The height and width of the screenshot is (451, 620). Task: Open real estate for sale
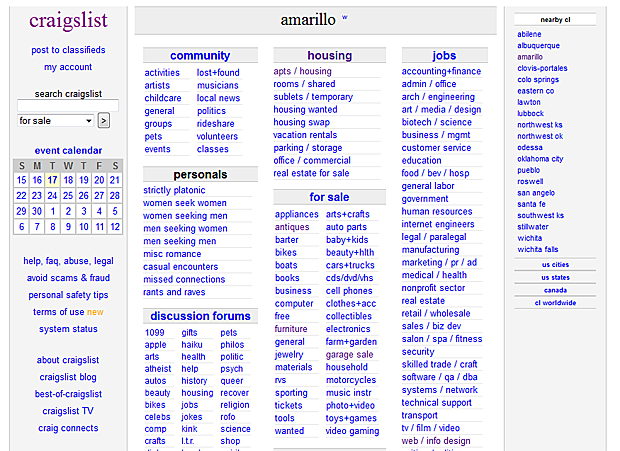(x=311, y=173)
